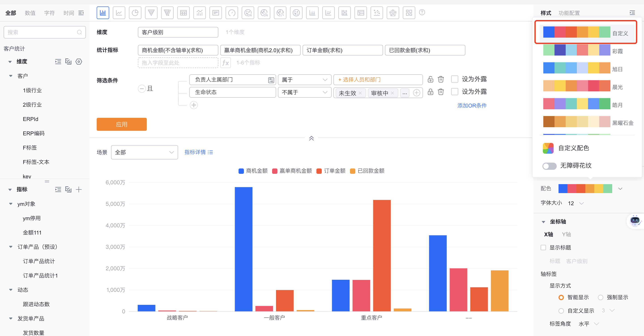This screenshot has width=644, height=336.
Task: Select the 智能显示 radio button
Action: 561,297
